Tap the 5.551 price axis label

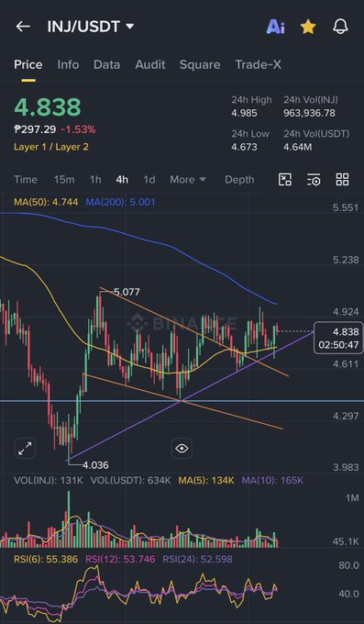(x=346, y=207)
